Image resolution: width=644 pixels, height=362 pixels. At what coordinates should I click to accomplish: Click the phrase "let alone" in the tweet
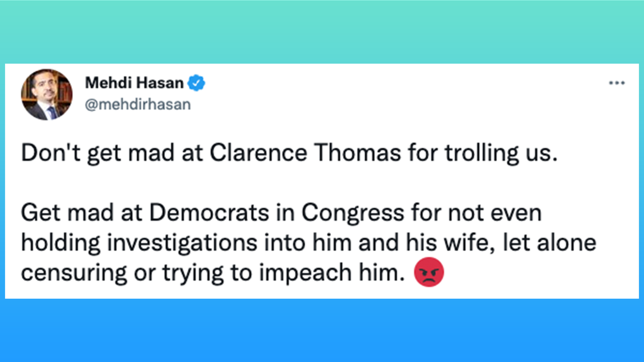click(x=550, y=242)
